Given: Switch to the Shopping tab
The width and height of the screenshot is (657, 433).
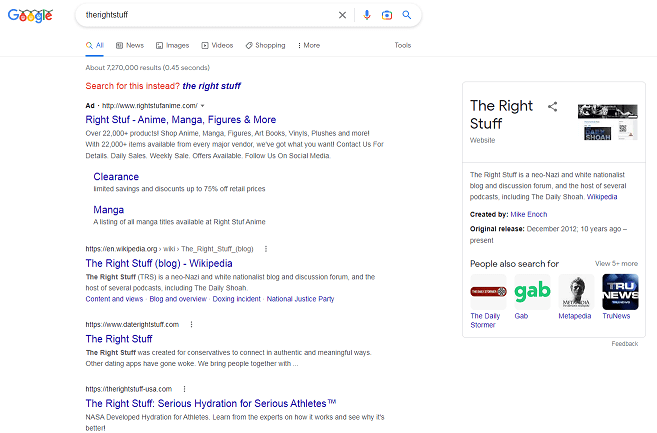Looking at the screenshot, I should click(265, 45).
